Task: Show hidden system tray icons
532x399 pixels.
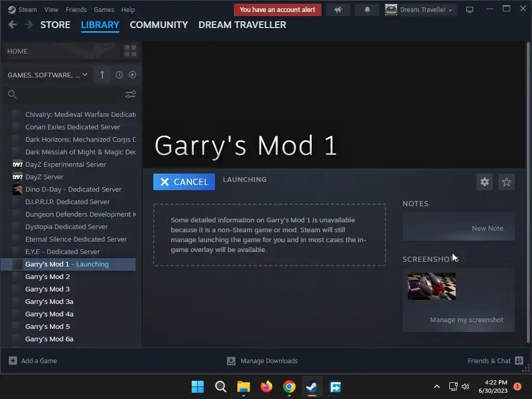Action: click(437, 387)
